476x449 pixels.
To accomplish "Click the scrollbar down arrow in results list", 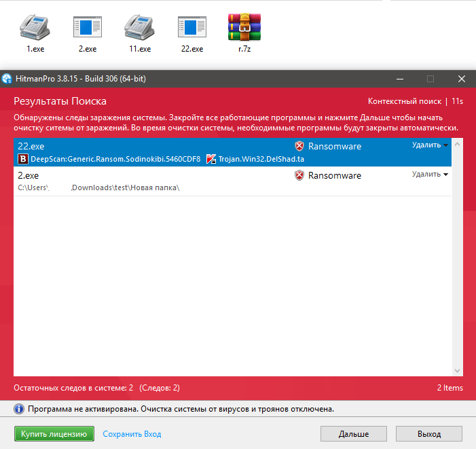I will pos(457,371).
